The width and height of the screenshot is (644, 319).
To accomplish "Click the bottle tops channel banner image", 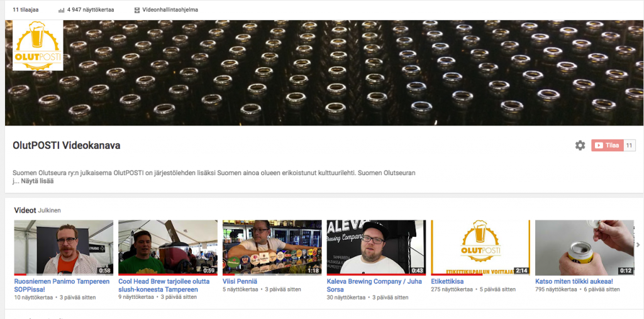I will 325,73.
